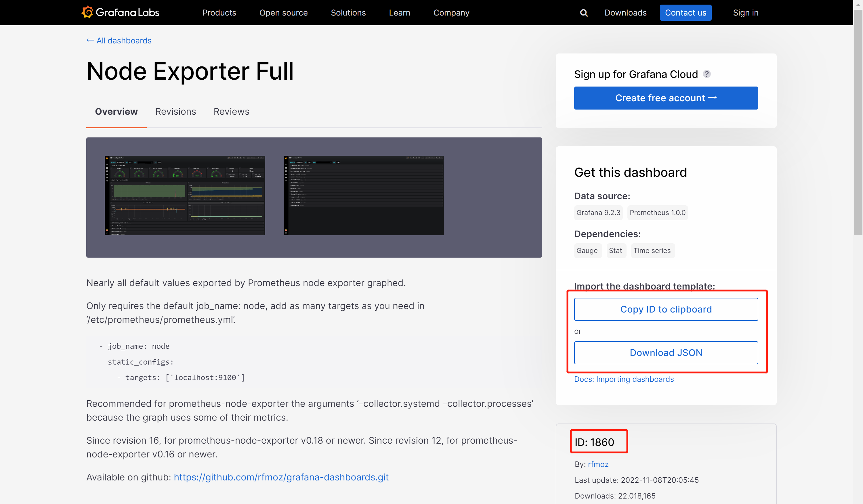The width and height of the screenshot is (863, 504).
Task: Open the second dashboard screenshot thumbnail
Action: pos(363,196)
